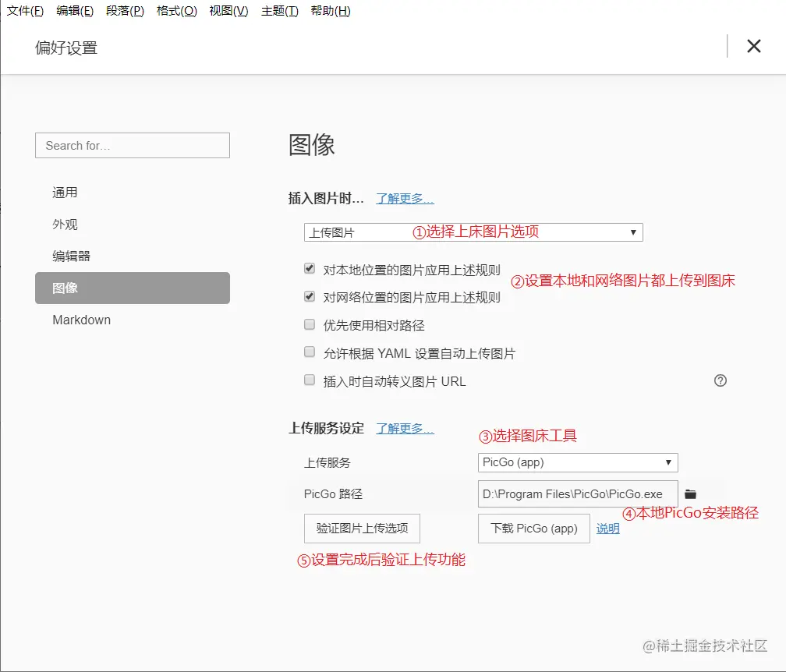786x672 pixels.
Task: Click the folder icon to browse PicGo path
Action: point(690,494)
